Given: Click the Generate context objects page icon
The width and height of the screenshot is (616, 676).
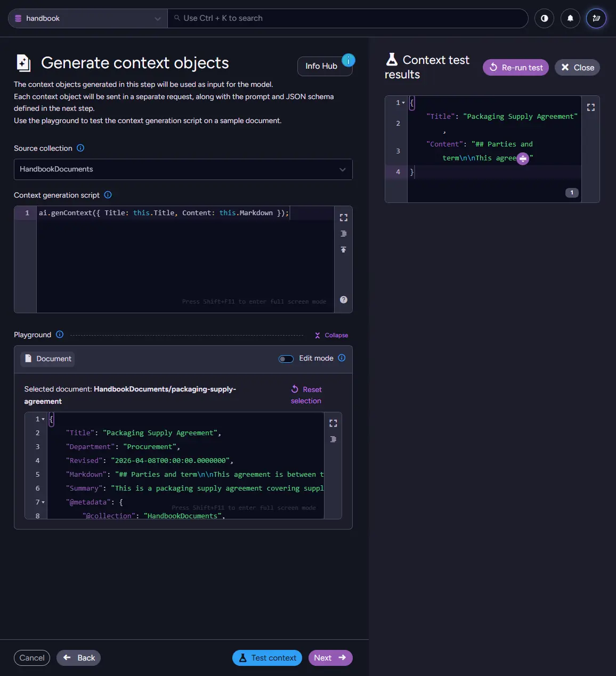Looking at the screenshot, I should (x=23, y=63).
